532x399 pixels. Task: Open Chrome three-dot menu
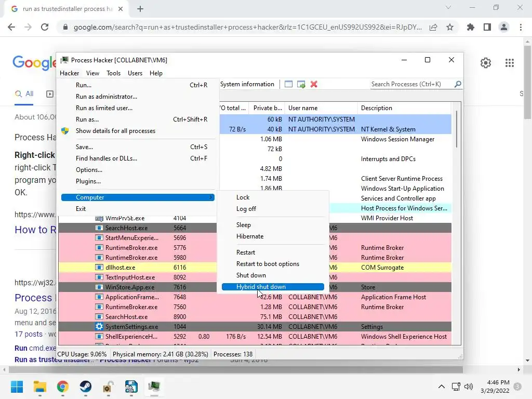[x=521, y=27]
